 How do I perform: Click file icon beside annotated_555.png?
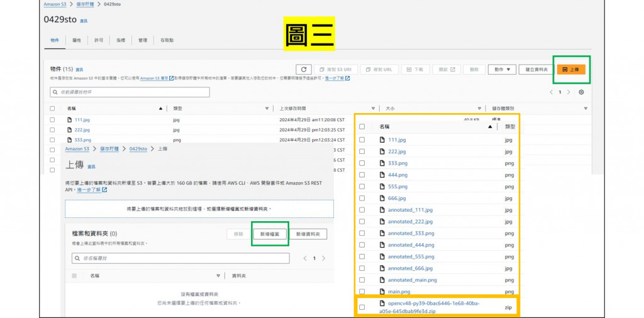click(x=382, y=257)
